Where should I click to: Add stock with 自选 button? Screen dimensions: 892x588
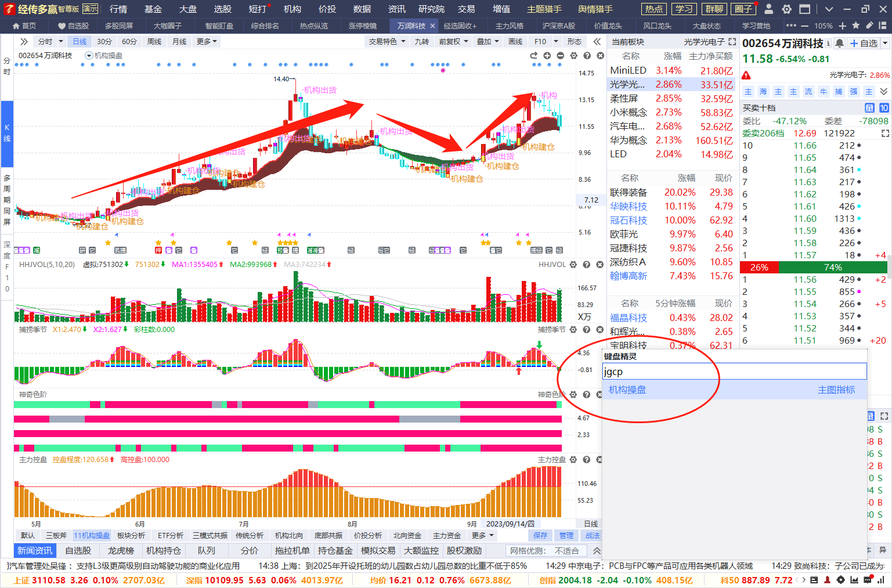864,44
